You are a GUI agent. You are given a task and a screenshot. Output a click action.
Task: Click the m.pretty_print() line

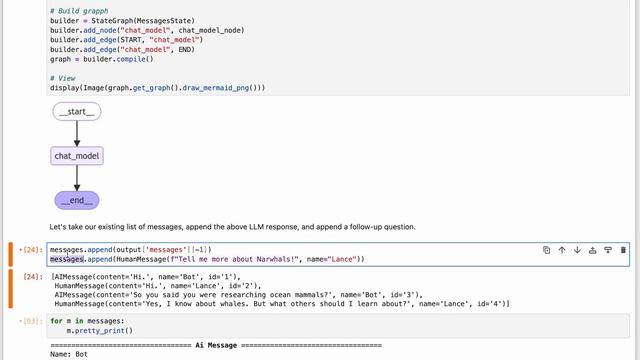(100, 331)
